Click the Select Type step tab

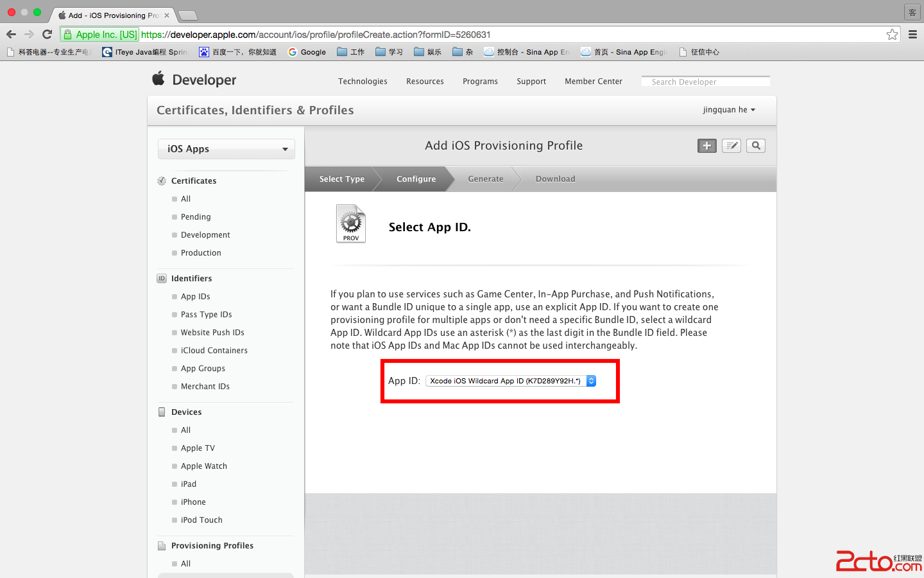(x=341, y=179)
